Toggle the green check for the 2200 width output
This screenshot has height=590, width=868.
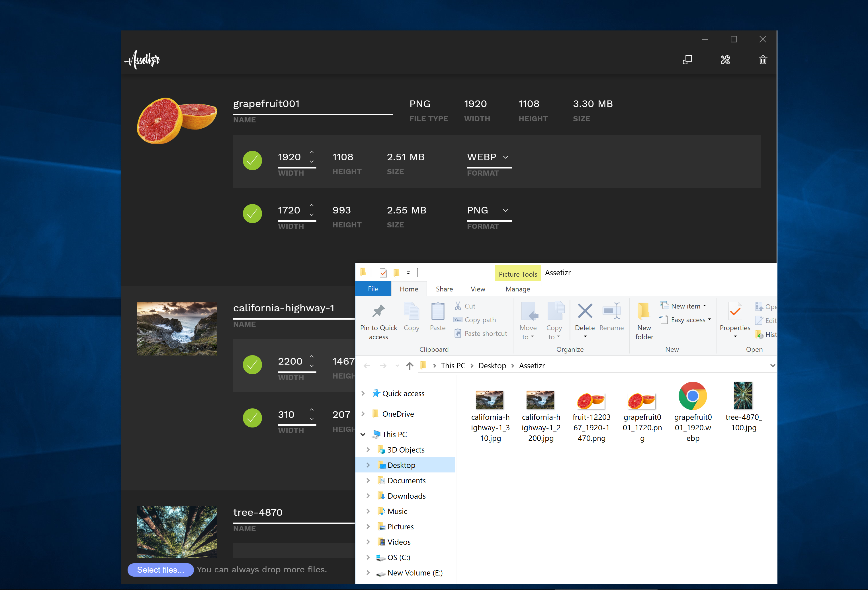(x=253, y=365)
